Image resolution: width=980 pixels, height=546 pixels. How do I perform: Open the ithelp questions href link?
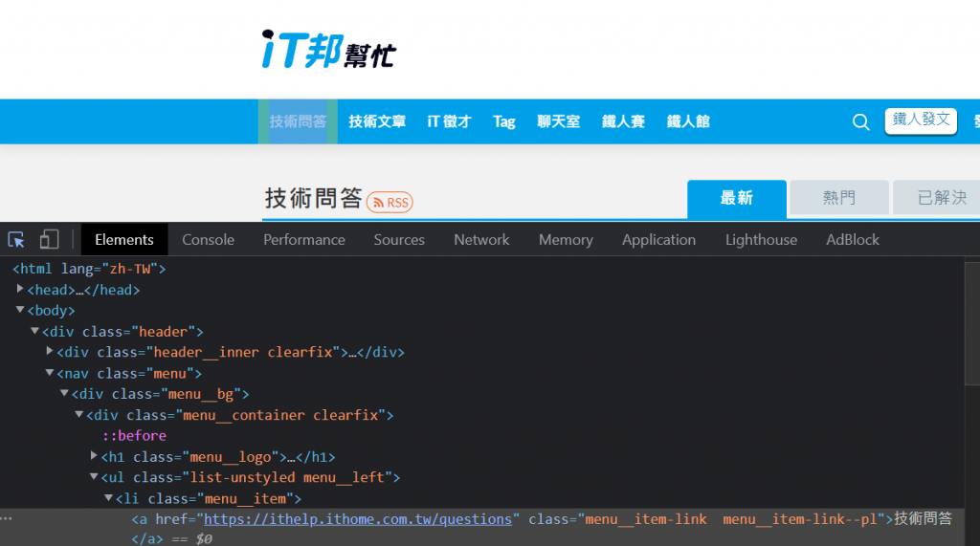point(358,519)
